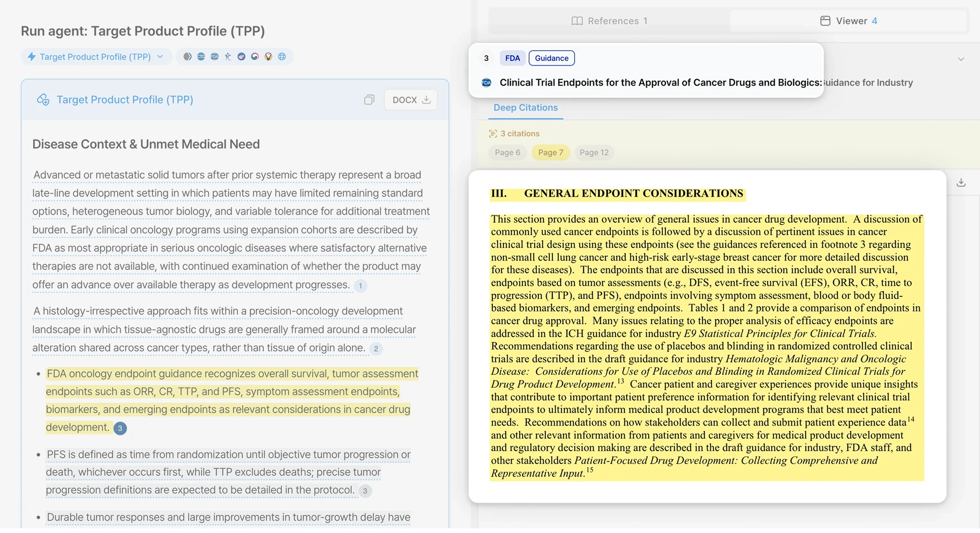The image size is (980, 533).
Task: Click the '3 citations' label
Action: coord(520,134)
